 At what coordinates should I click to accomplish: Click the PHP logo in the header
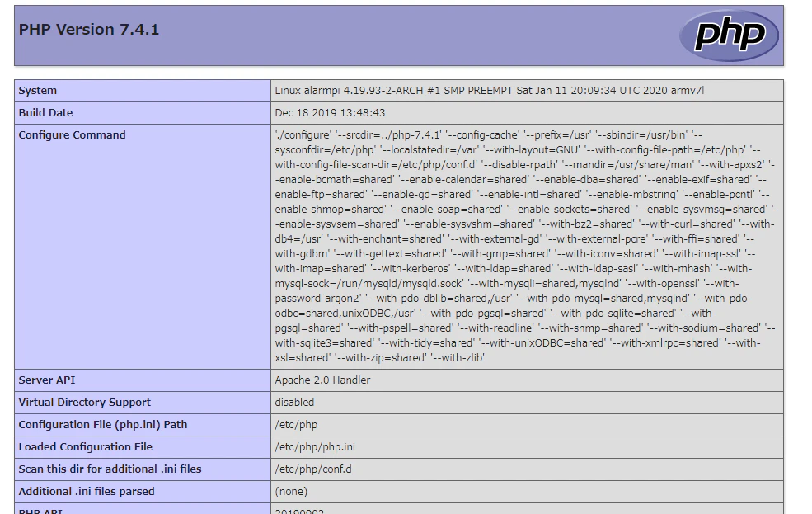(x=729, y=35)
